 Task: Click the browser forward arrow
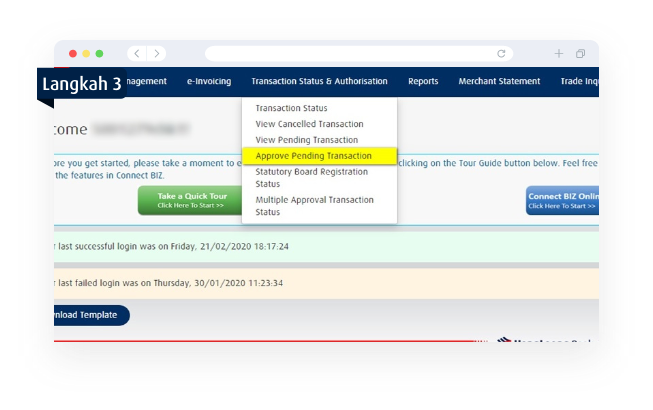[157, 53]
